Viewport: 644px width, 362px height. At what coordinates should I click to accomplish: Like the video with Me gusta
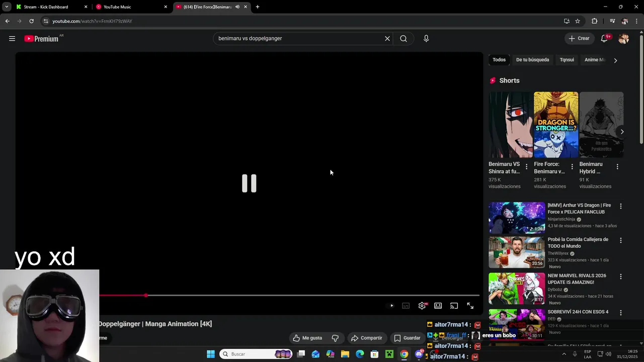[307, 338]
